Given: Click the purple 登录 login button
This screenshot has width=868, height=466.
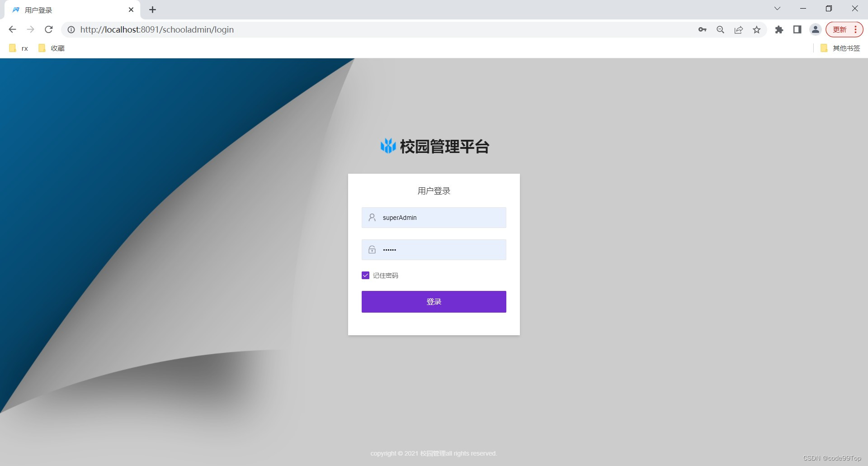Looking at the screenshot, I should (434, 301).
